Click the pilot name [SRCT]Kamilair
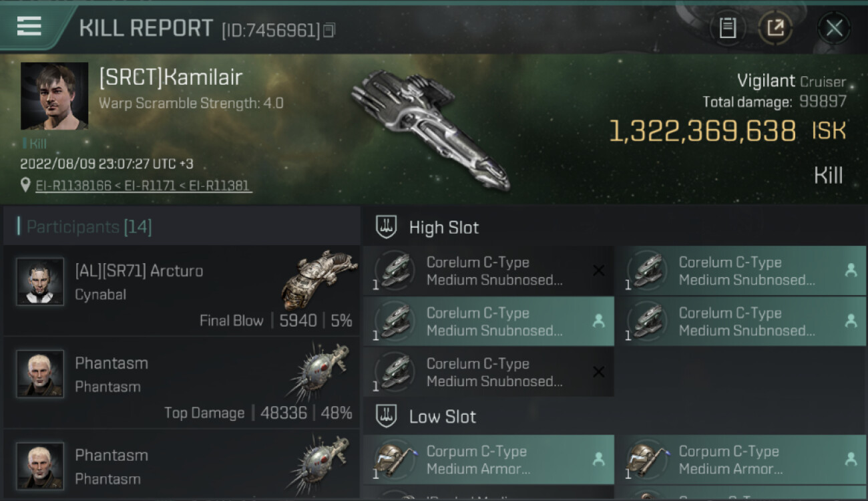Viewport: 868px width, 501px height. 171,77
